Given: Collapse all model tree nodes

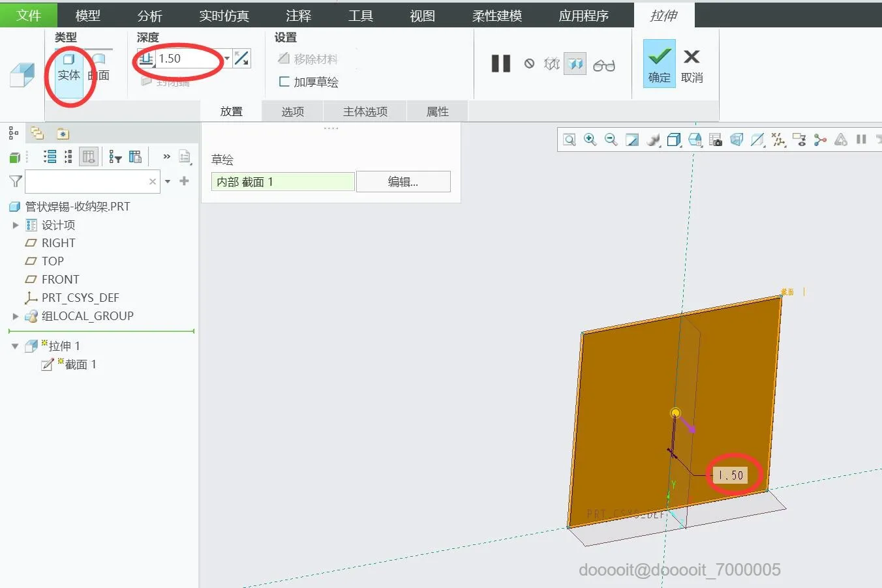Looking at the screenshot, I should pos(68,156).
